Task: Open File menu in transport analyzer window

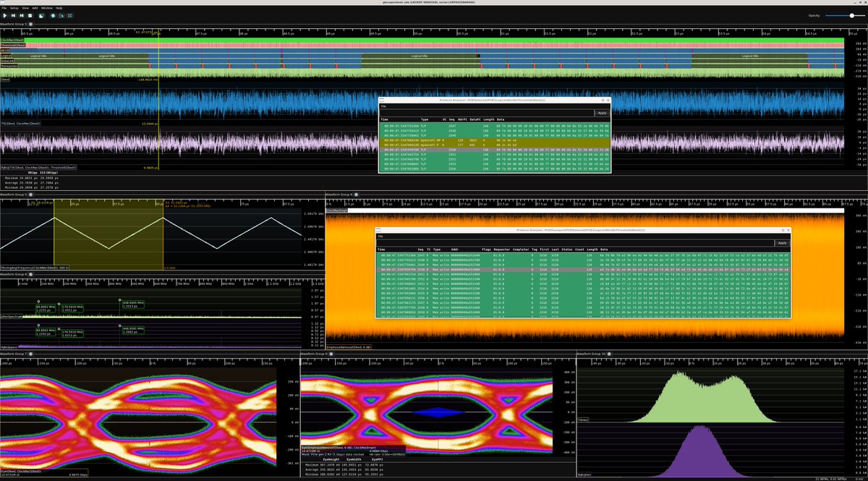Action: click(380, 237)
